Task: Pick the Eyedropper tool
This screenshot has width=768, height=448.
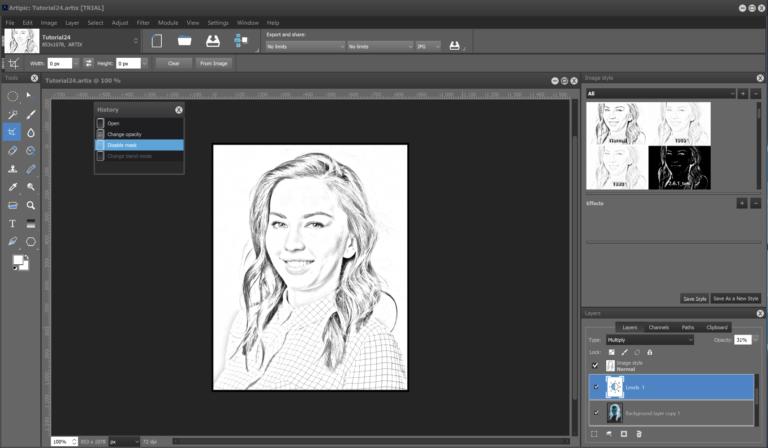Action: [12, 187]
